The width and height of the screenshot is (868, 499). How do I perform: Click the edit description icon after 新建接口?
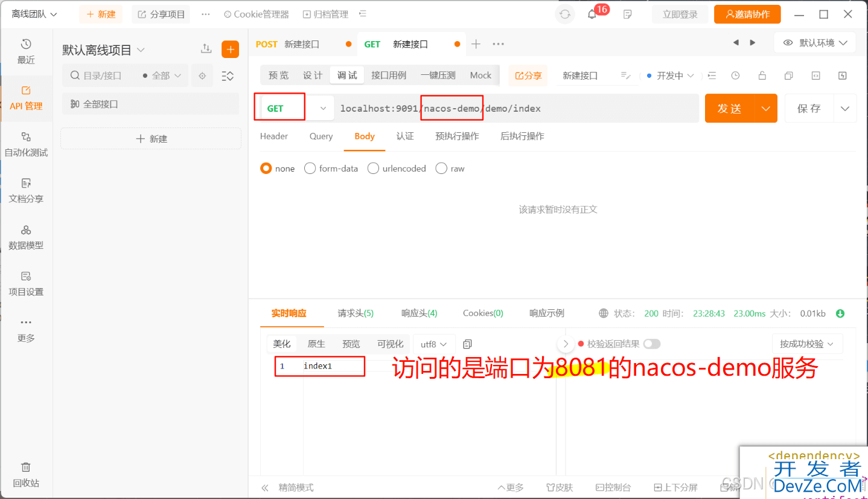(625, 76)
